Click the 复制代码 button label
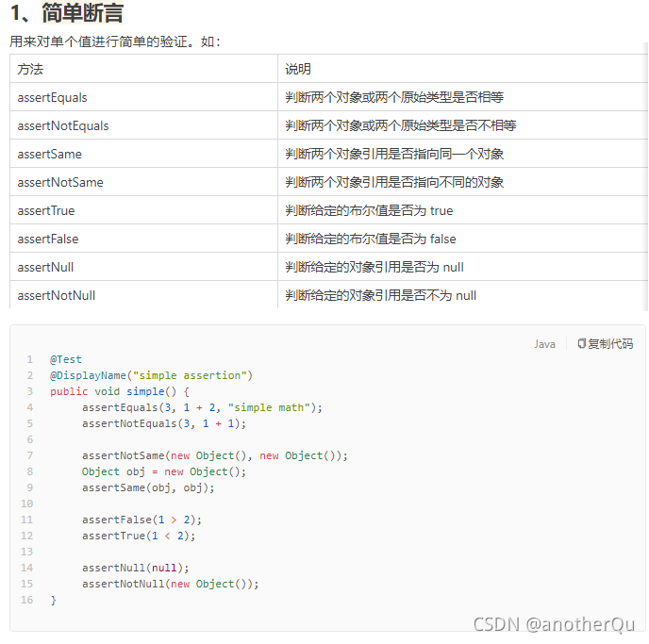 pyautogui.click(x=610, y=344)
